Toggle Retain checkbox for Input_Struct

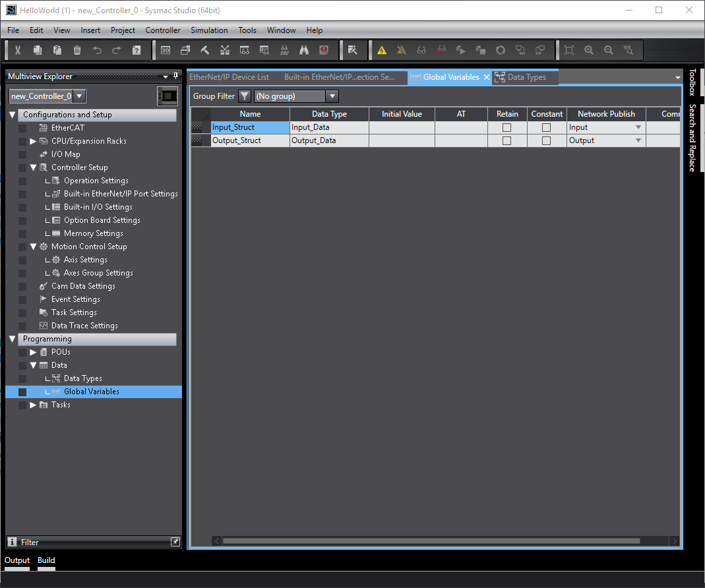click(x=506, y=127)
